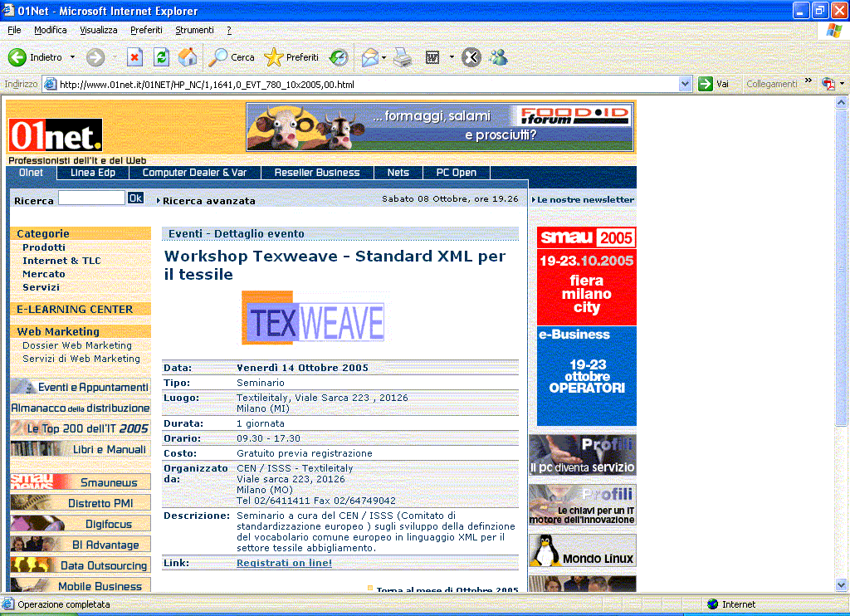
Task: Open the Modifica menu
Action: tap(51, 31)
